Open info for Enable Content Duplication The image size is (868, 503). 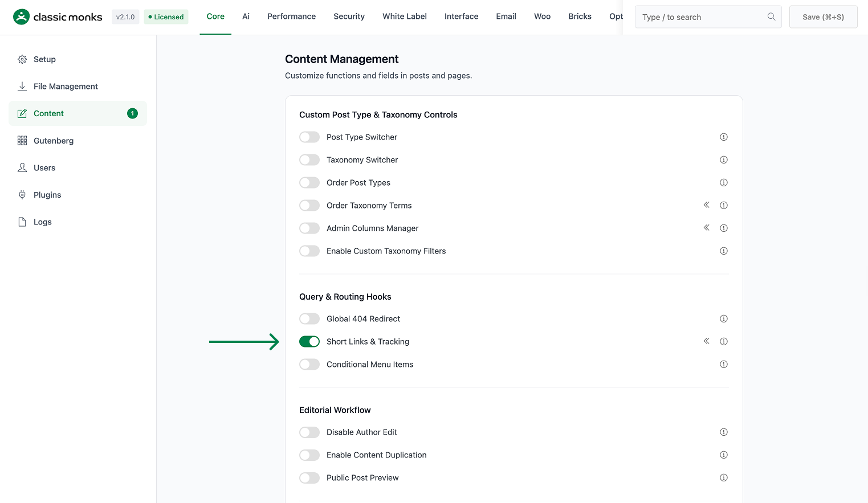point(724,455)
